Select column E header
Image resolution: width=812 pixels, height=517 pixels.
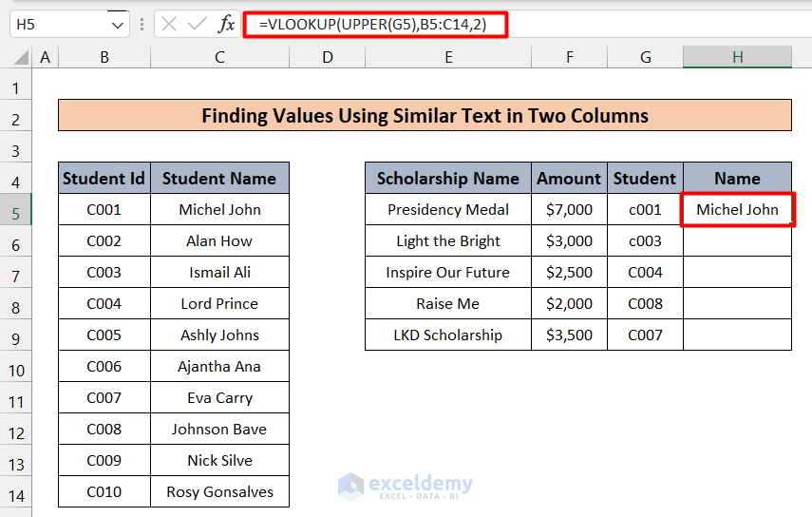(x=448, y=57)
